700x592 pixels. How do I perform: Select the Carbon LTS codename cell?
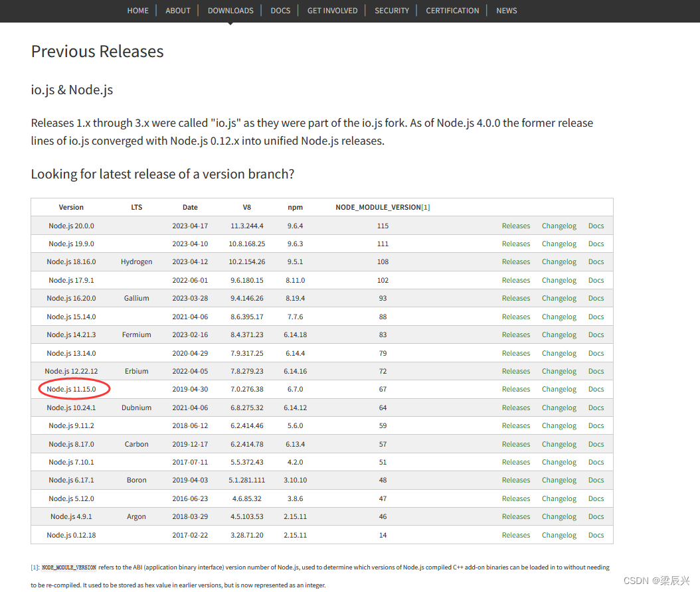136,445
